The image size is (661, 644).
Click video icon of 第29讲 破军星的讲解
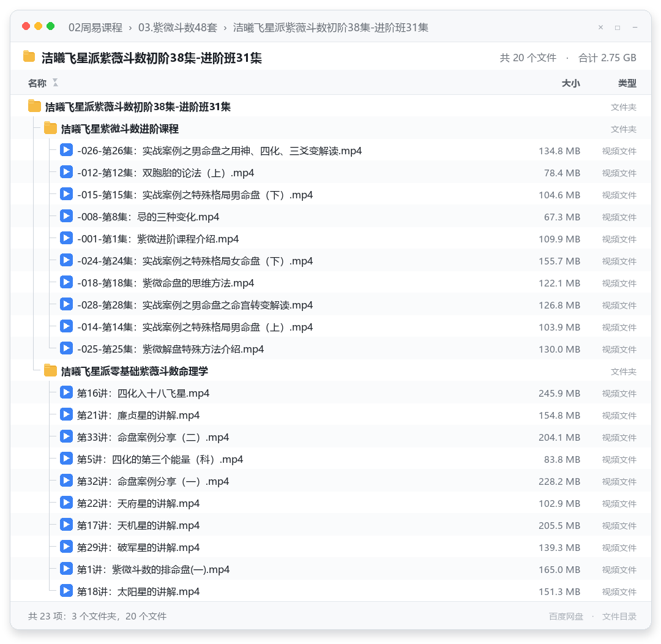(66, 547)
